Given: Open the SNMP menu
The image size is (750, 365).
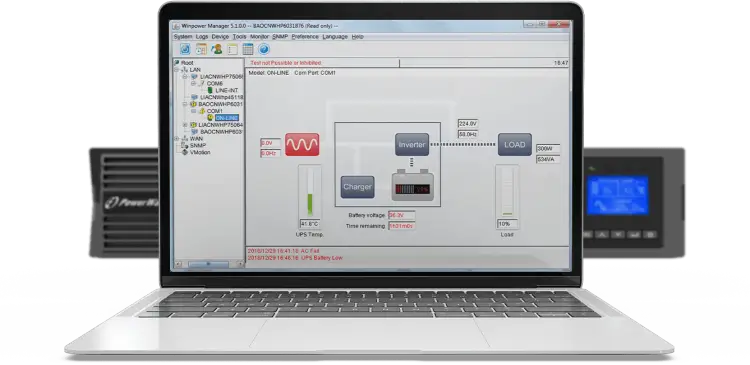Looking at the screenshot, I should 280,37.
